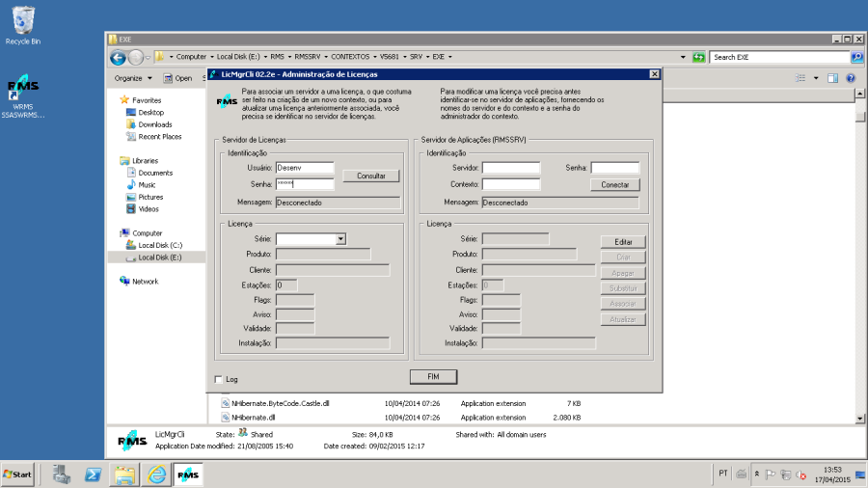Viewport: 868px width, 488px height.
Task: Open the Série dropdown list
Action: point(340,239)
